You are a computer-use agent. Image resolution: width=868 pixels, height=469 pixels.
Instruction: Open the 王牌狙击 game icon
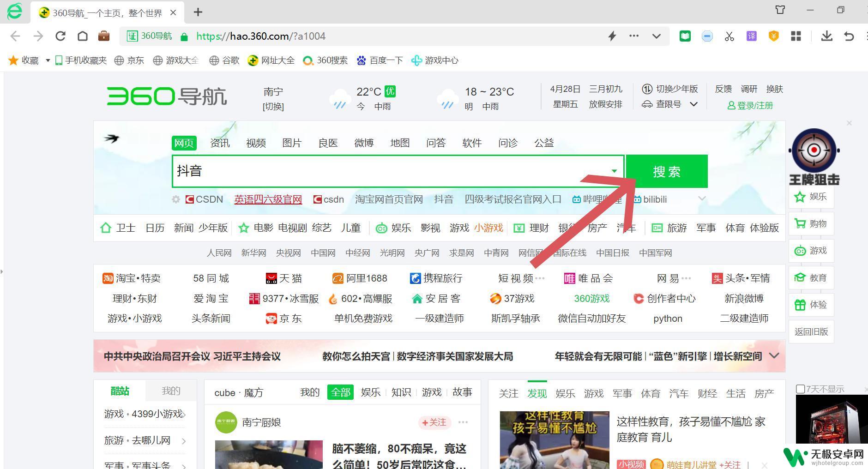tap(814, 157)
